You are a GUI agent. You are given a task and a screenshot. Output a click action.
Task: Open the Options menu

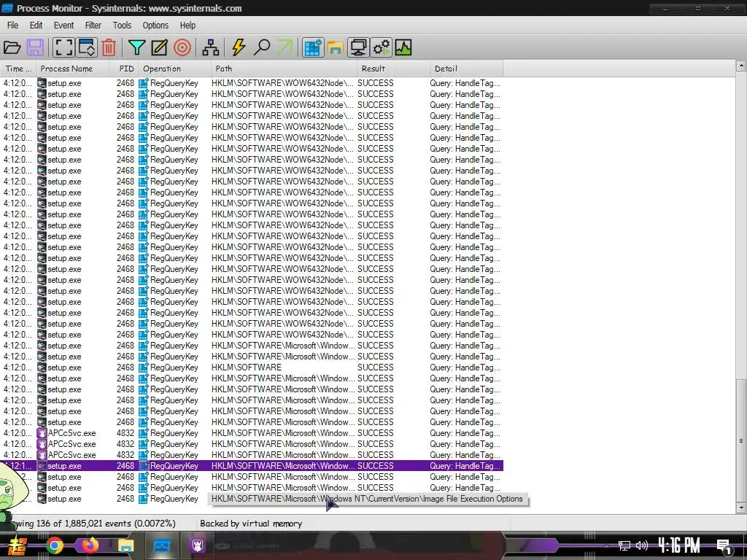point(155,26)
